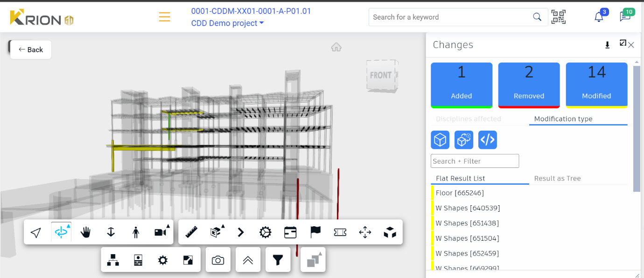Toggle the Removed changes filter tile

[529, 85]
